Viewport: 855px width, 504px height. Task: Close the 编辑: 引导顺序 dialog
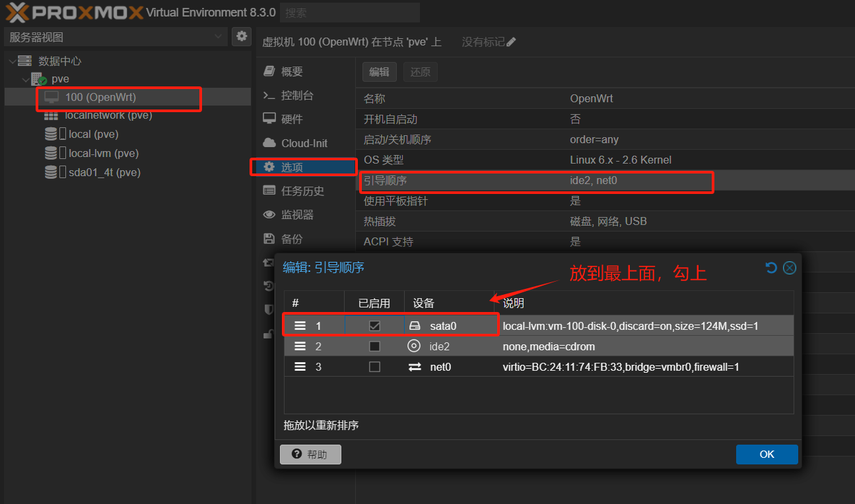(790, 267)
